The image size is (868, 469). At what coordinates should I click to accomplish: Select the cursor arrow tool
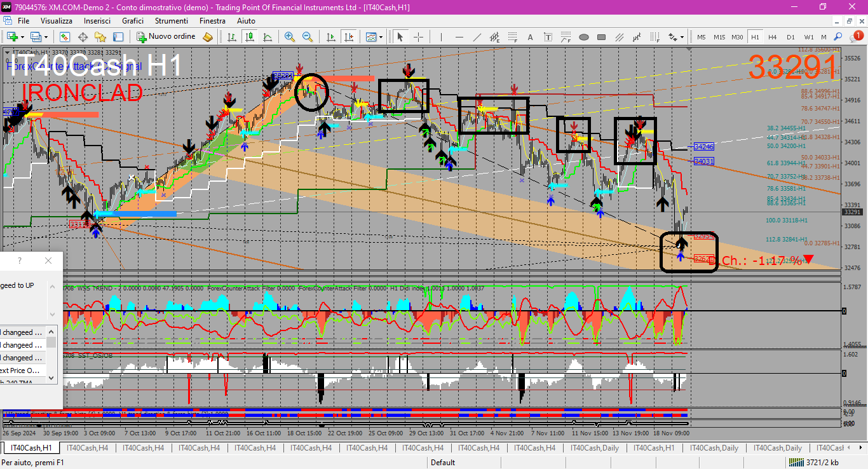click(x=400, y=37)
